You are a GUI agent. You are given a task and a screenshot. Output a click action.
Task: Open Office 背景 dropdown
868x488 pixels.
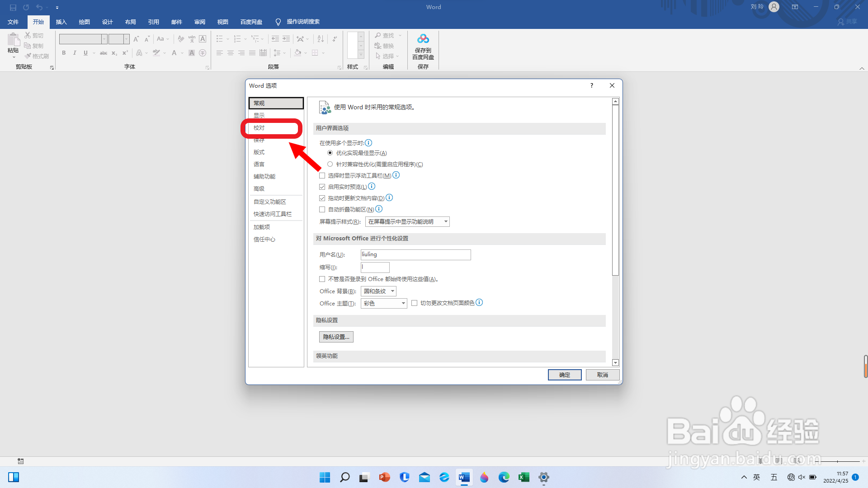pyautogui.click(x=378, y=291)
